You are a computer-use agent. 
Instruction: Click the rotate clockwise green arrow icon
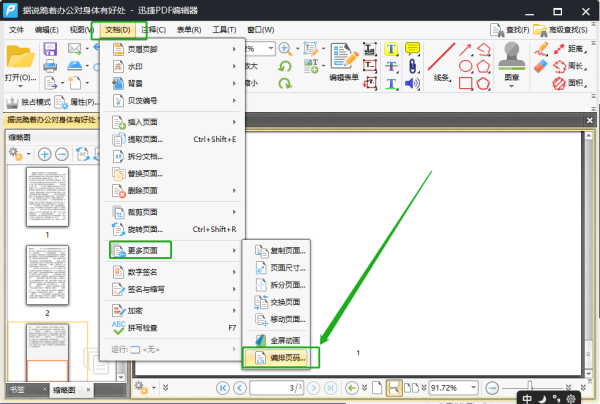click(x=285, y=83)
